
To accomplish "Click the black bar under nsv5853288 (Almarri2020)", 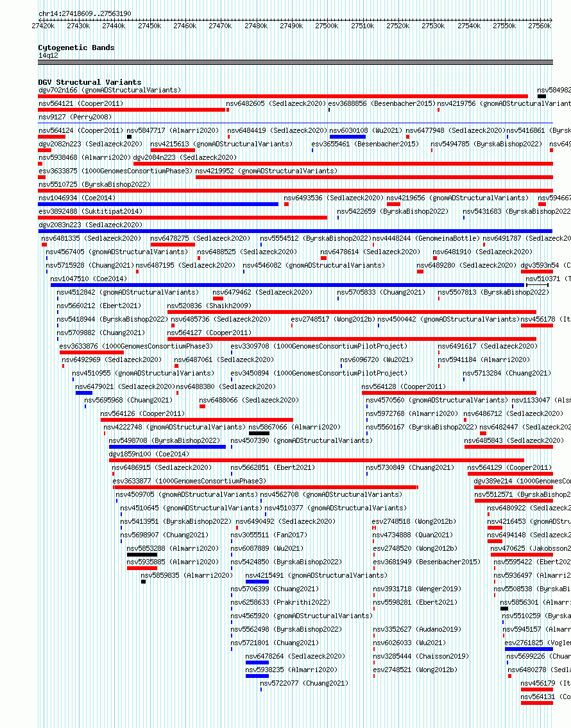I will coord(142,555).
